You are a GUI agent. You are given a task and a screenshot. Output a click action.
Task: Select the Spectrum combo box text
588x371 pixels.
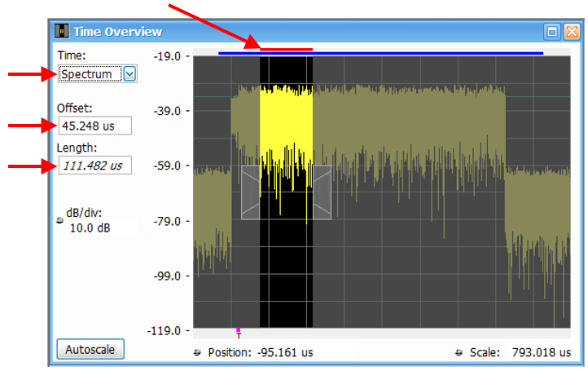pyautogui.click(x=87, y=74)
